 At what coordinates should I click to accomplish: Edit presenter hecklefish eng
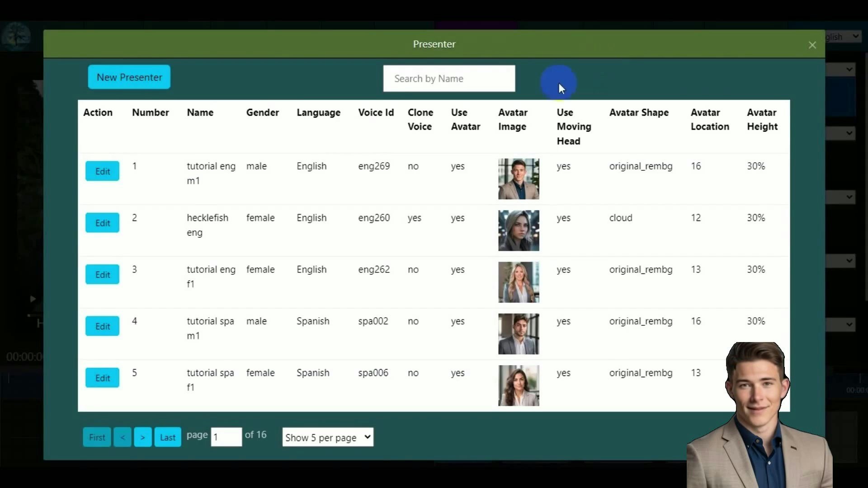102,223
